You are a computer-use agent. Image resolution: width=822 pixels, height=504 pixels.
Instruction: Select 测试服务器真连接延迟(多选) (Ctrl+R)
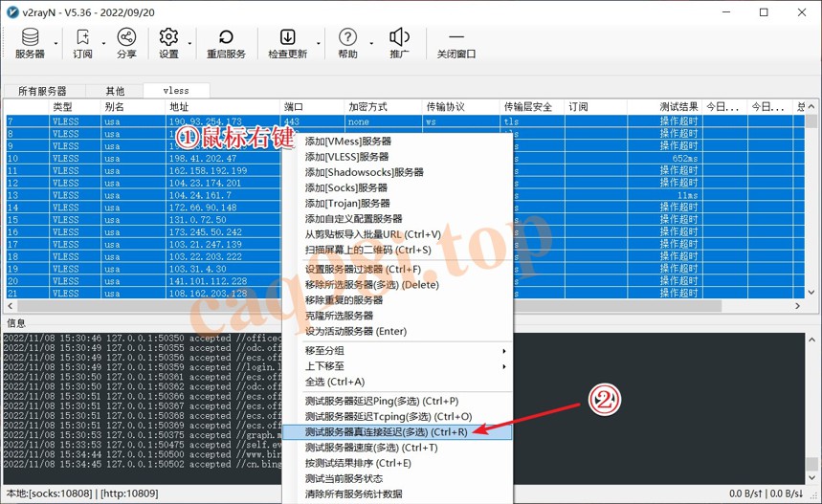(397, 432)
